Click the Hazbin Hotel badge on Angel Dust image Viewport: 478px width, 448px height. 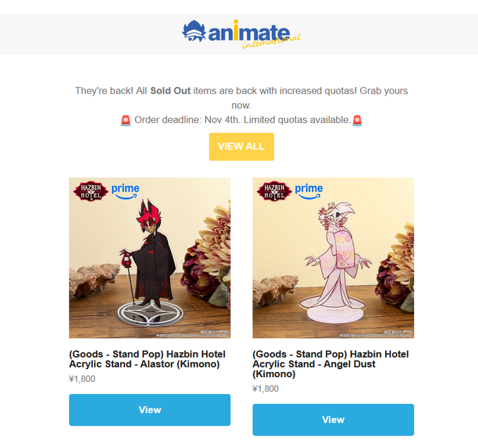point(274,191)
